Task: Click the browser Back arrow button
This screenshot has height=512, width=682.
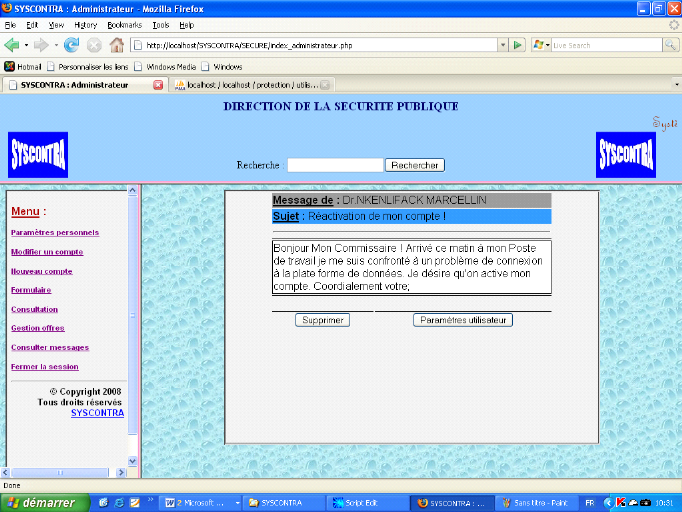Action: pos(14,45)
